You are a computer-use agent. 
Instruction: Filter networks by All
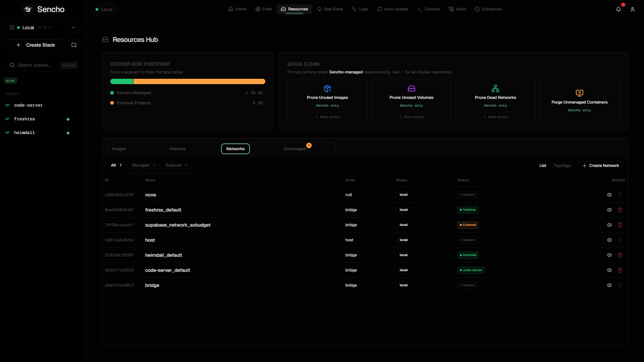click(x=116, y=165)
